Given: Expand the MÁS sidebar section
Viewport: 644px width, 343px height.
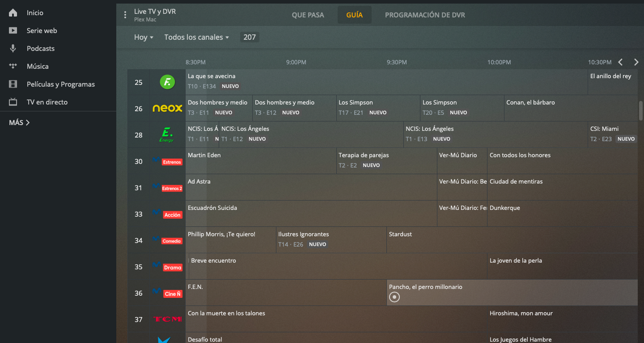Looking at the screenshot, I should point(19,122).
